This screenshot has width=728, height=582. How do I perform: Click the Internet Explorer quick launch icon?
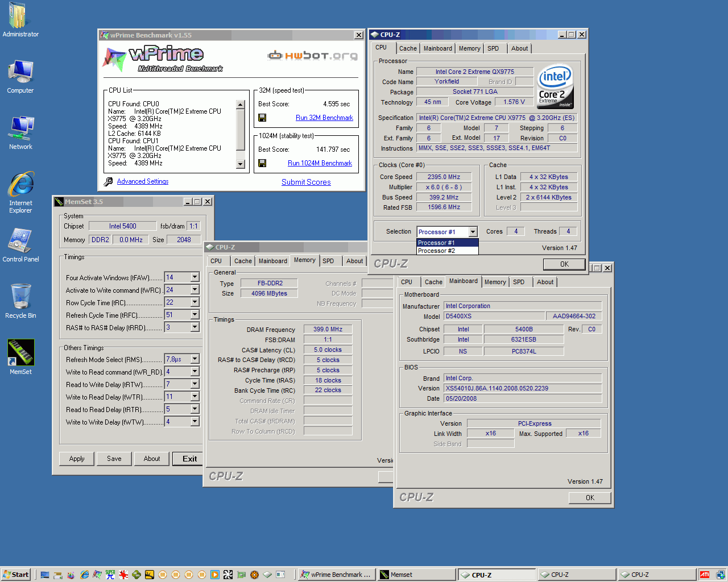84,575
